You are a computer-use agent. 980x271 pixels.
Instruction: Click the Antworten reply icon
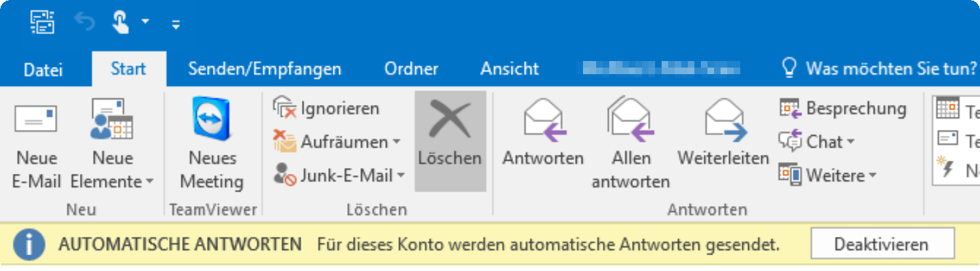pyautogui.click(x=543, y=121)
